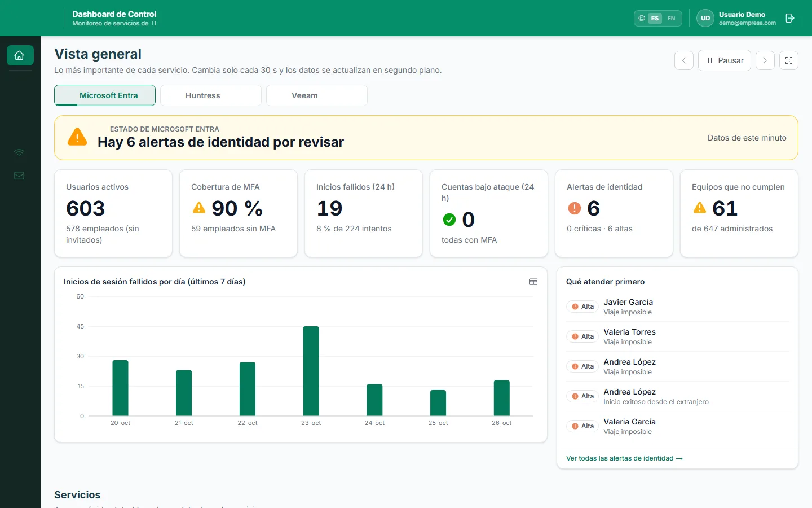Open the 'Inicios fallidos (24 h)' card
812x508 pixels.
tap(364, 213)
